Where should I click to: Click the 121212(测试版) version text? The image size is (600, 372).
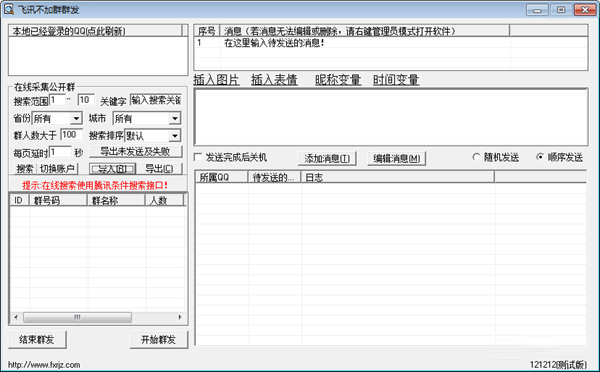click(x=558, y=365)
